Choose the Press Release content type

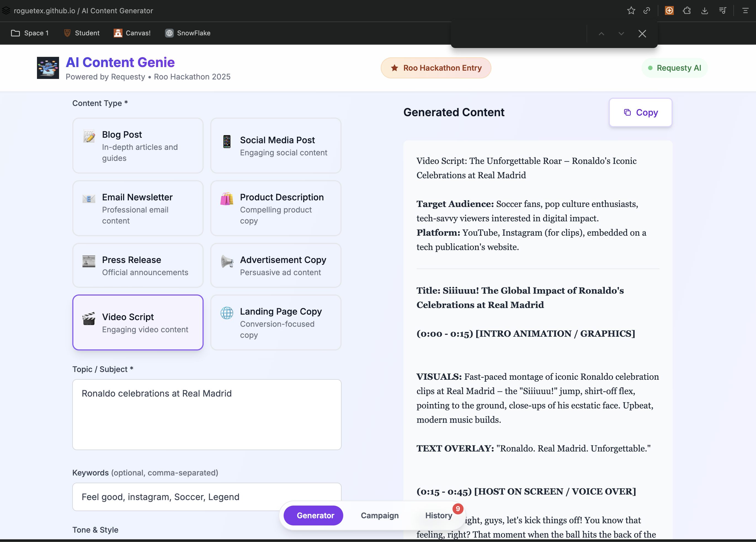(138, 265)
